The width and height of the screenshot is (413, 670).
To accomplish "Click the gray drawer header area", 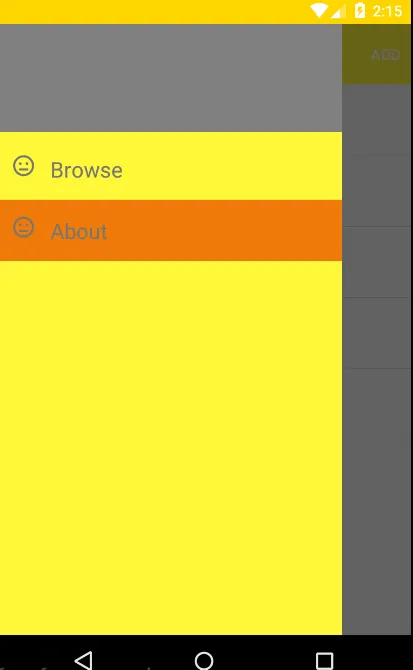I will pos(171,78).
